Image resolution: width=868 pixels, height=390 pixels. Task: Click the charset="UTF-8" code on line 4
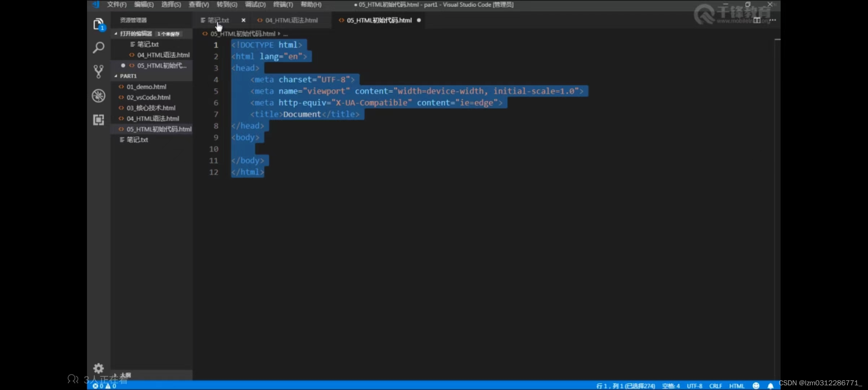tap(314, 79)
